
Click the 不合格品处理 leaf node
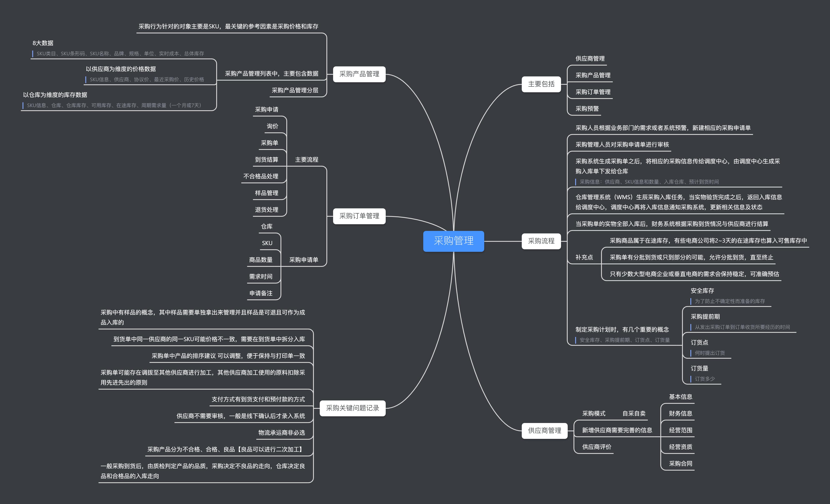(x=261, y=176)
